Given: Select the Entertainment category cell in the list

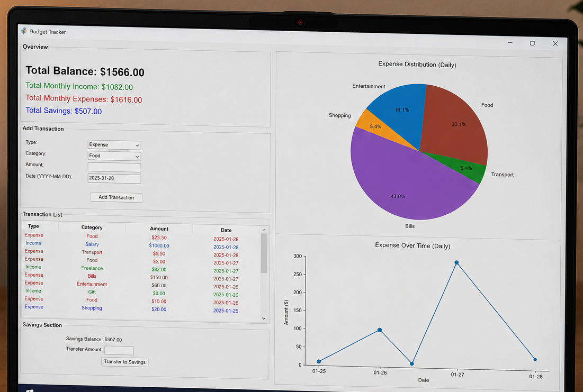Looking at the screenshot, I should point(92,284).
